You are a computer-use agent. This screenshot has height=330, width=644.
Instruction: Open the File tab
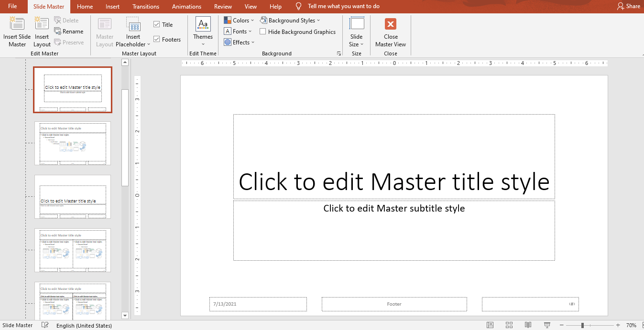12,6
